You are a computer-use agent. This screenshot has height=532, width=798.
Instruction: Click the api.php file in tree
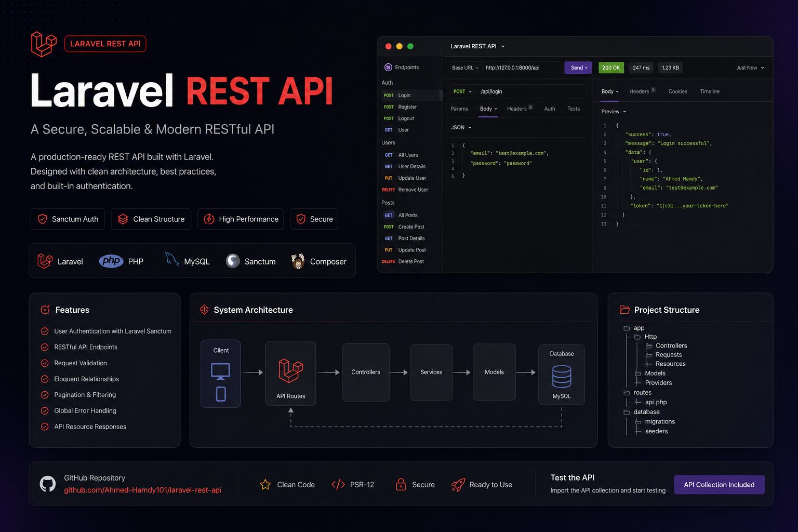pyautogui.click(x=656, y=402)
